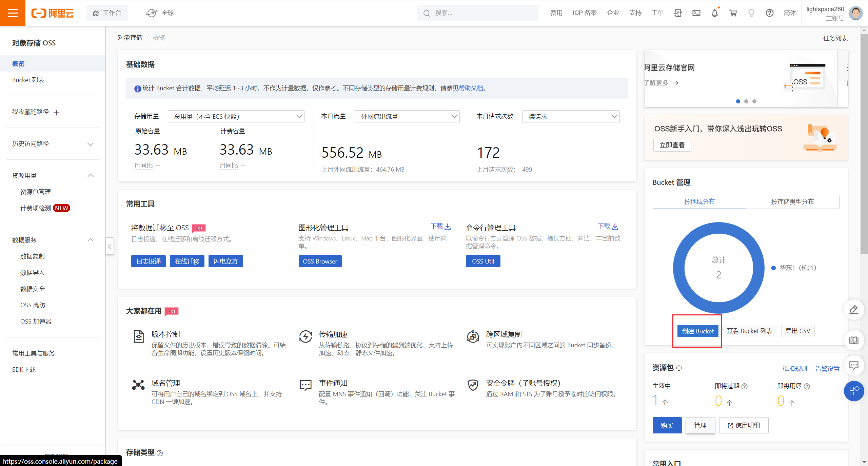This screenshot has width=868, height=466.
Task: Download the graphical management tool
Action: pyautogui.click(x=440, y=226)
